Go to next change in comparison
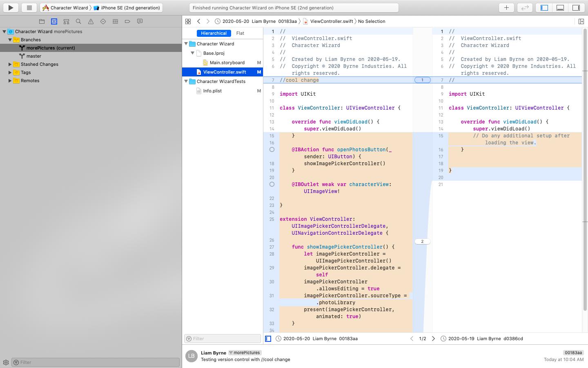 coord(433,339)
